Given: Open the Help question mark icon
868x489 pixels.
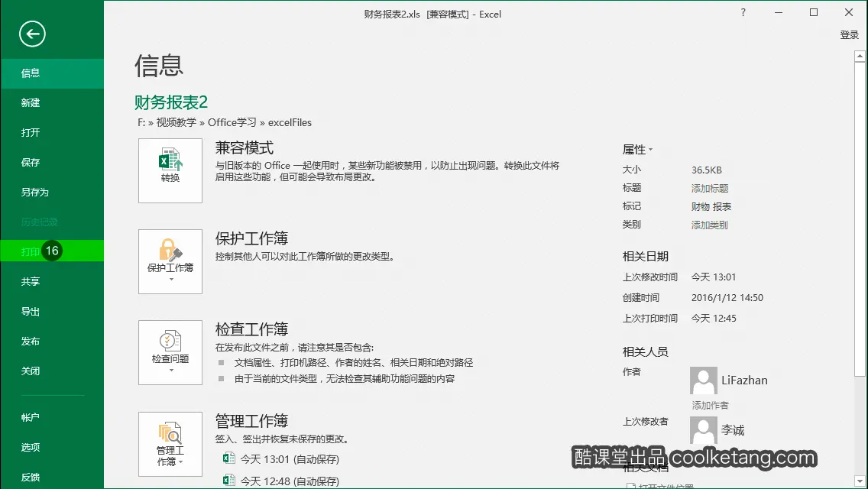Looking at the screenshot, I should click(743, 13).
